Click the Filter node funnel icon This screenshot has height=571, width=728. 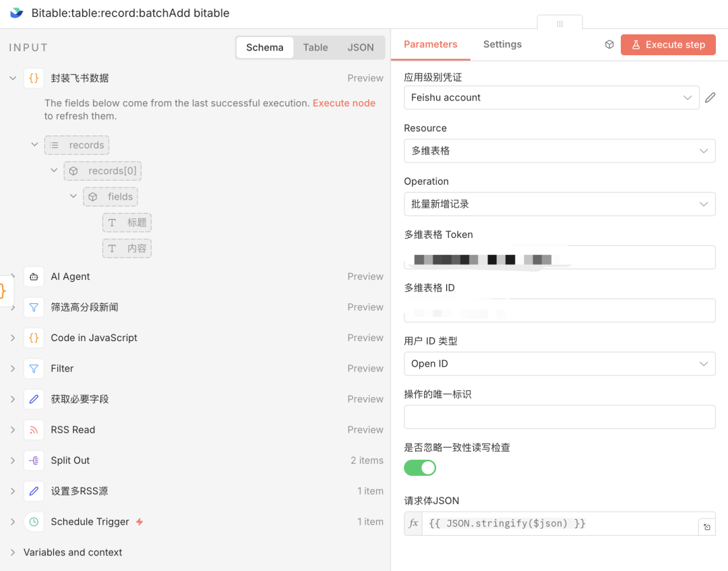pos(34,369)
